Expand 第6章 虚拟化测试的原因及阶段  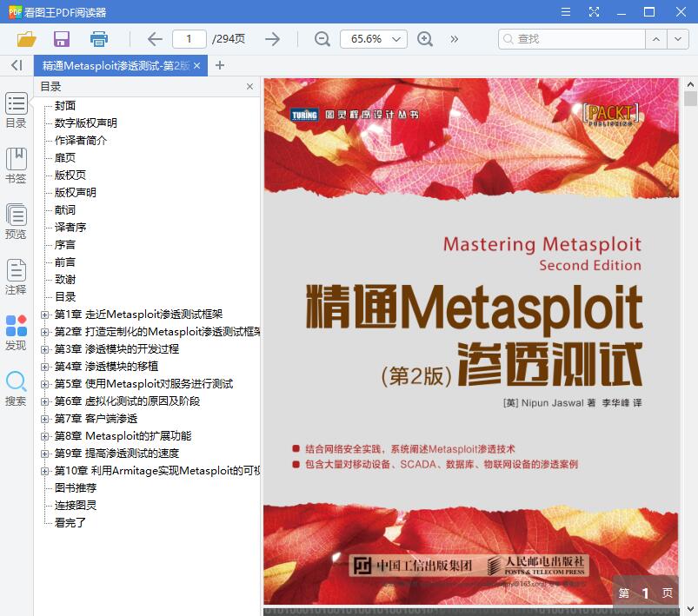44,401
